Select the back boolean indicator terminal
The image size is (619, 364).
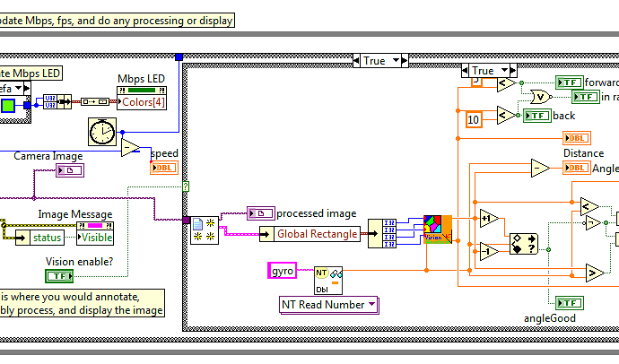point(537,116)
